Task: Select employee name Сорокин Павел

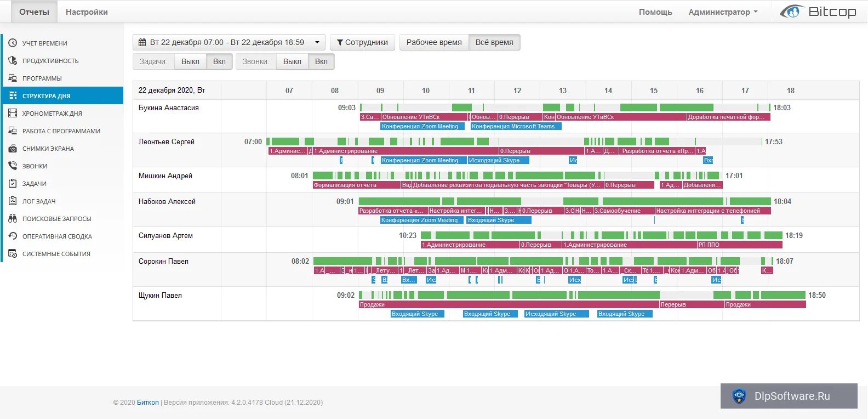Action: (163, 261)
